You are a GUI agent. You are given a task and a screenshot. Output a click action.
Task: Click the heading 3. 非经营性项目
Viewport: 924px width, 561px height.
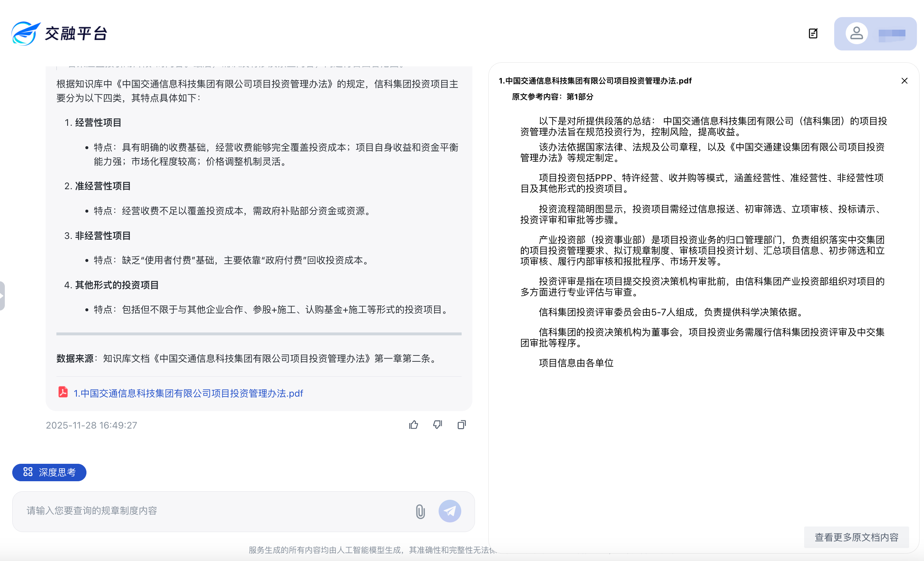coord(98,236)
